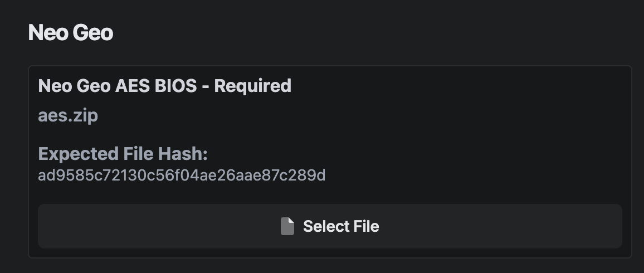Click the word "Expected" in the hash label
The width and height of the screenshot is (644, 273).
pos(79,154)
